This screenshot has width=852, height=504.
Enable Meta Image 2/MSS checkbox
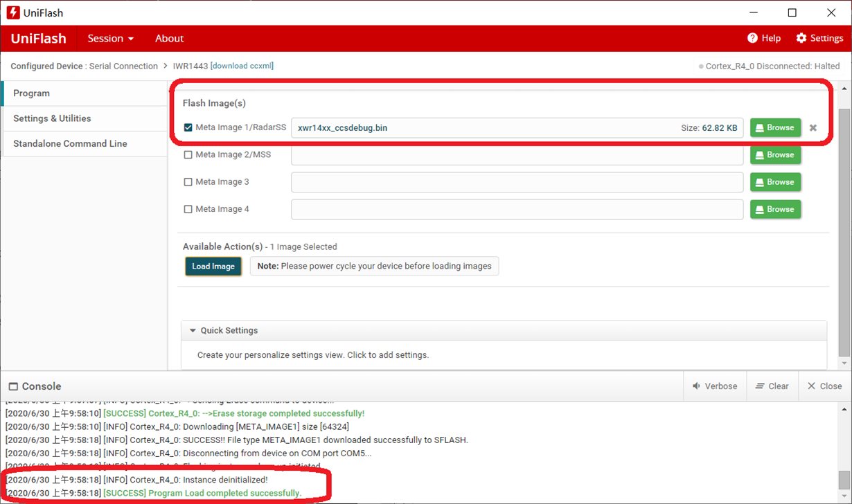click(188, 154)
